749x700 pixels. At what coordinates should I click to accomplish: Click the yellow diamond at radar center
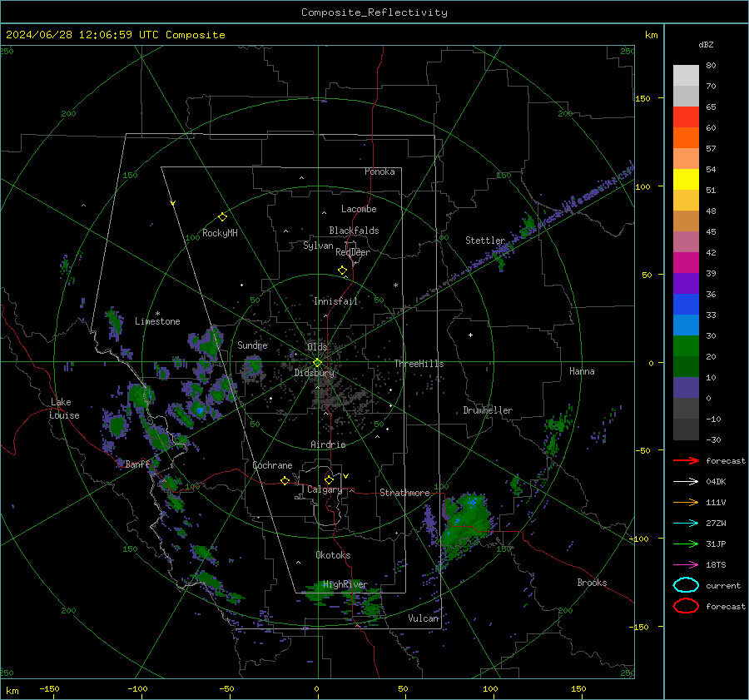317,363
